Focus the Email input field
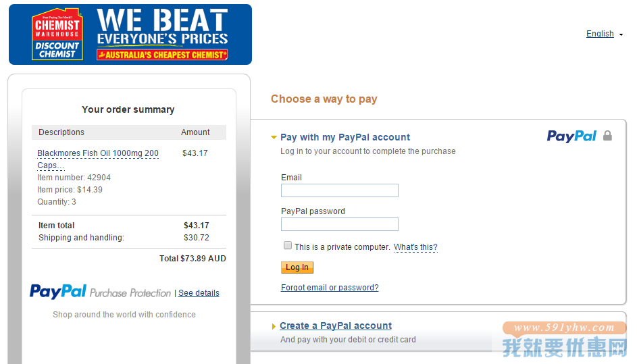 [340, 190]
